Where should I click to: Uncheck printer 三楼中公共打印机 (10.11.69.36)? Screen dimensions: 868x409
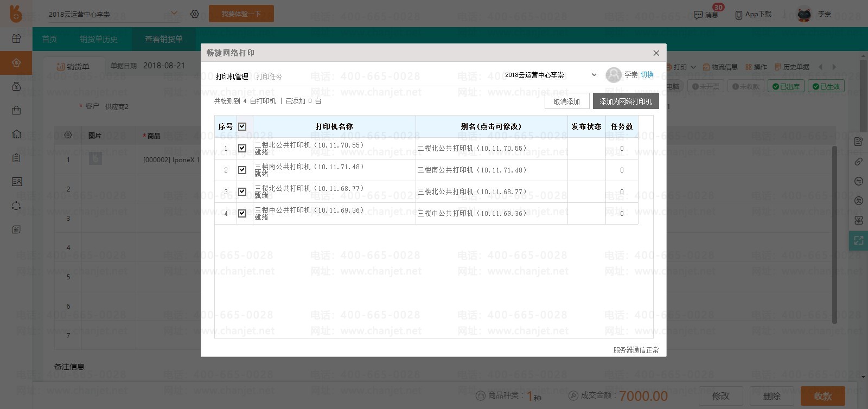[x=242, y=213]
